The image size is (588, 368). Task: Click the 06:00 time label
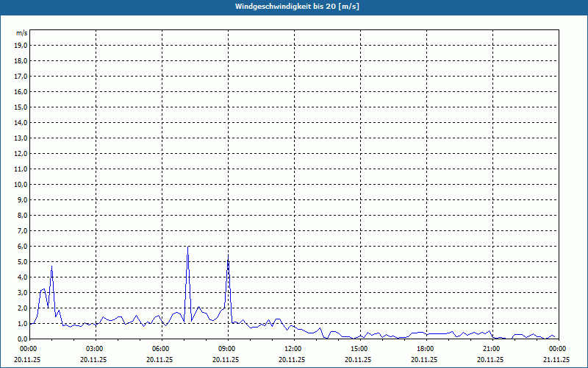[x=160, y=349]
